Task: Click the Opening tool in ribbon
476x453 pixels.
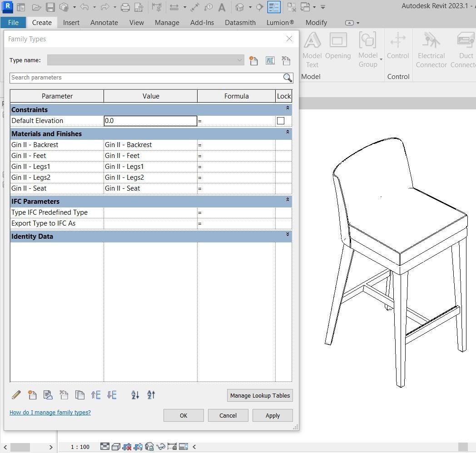Action: 338,46
